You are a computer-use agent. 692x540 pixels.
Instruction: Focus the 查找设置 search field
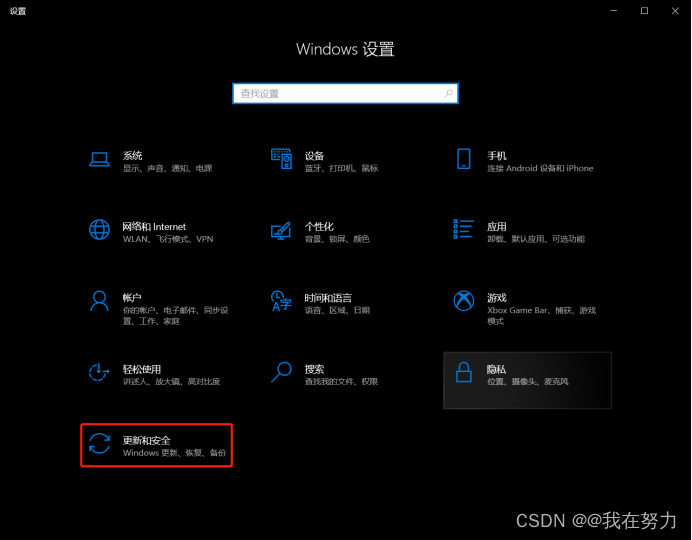(345, 94)
